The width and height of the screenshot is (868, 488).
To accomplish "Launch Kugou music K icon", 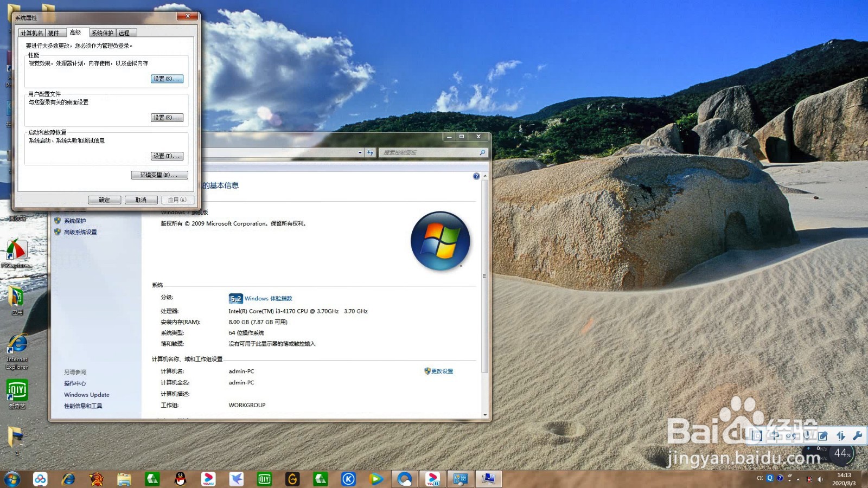I will tap(348, 479).
